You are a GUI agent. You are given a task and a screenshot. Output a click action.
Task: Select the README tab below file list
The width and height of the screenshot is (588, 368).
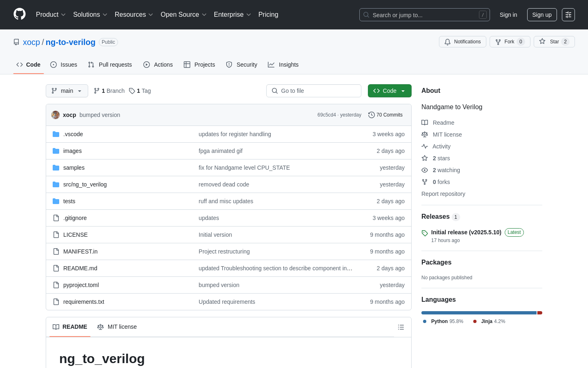click(x=70, y=327)
